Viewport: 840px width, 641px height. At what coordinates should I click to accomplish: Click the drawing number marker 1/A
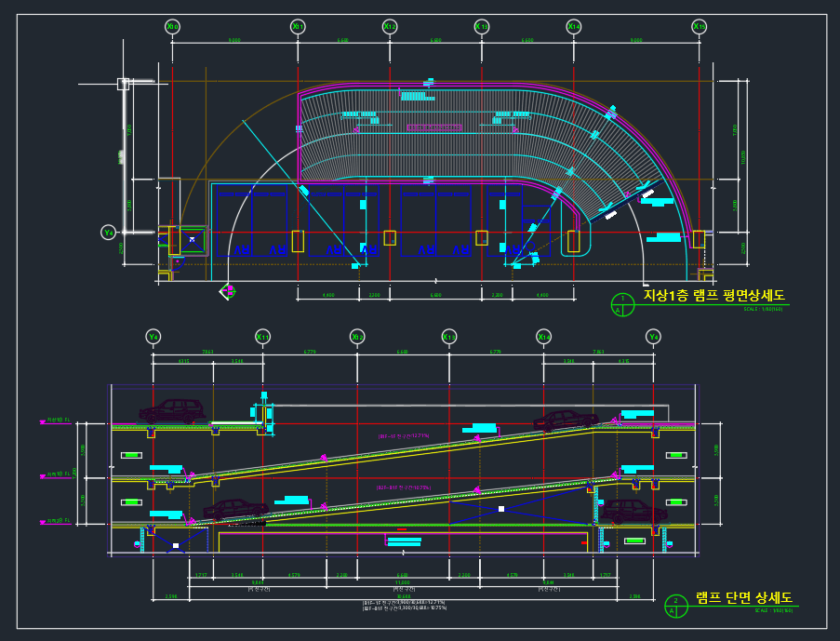[622, 305]
